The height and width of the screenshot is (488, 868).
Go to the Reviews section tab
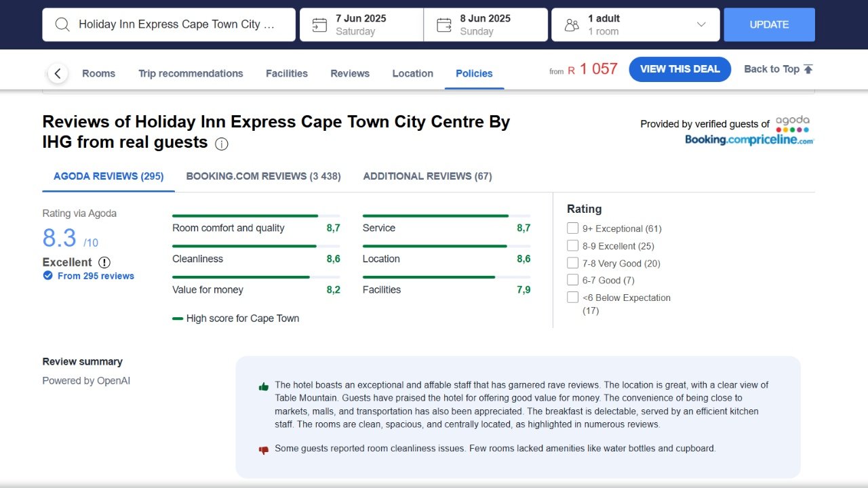click(350, 73)
